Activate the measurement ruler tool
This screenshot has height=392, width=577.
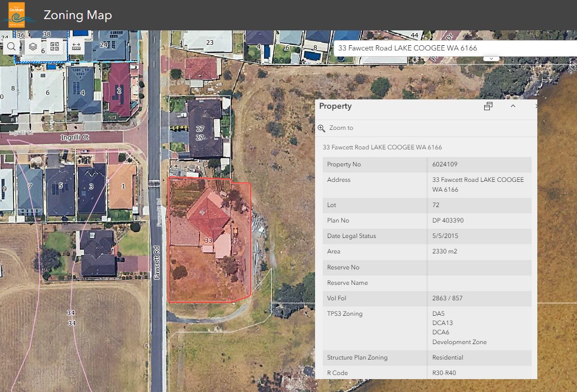(x=76, y=45)
